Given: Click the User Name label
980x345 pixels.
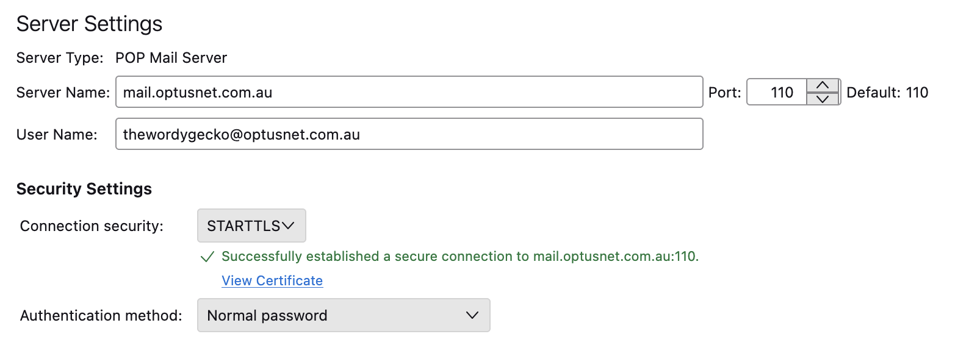Looking at the screenshot, I should pyautogui.click(x=57, y=135).
